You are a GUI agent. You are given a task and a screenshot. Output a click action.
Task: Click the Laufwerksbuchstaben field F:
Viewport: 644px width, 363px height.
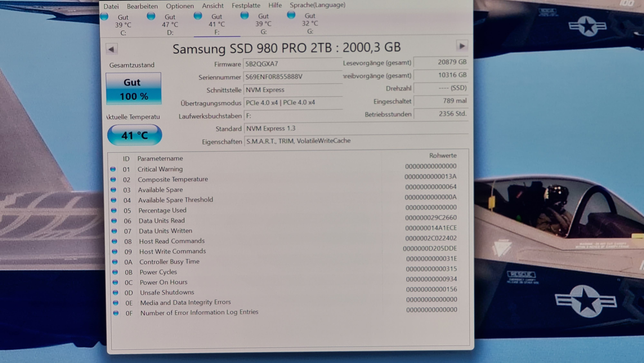pyautogui.click(x=293, y=116)
